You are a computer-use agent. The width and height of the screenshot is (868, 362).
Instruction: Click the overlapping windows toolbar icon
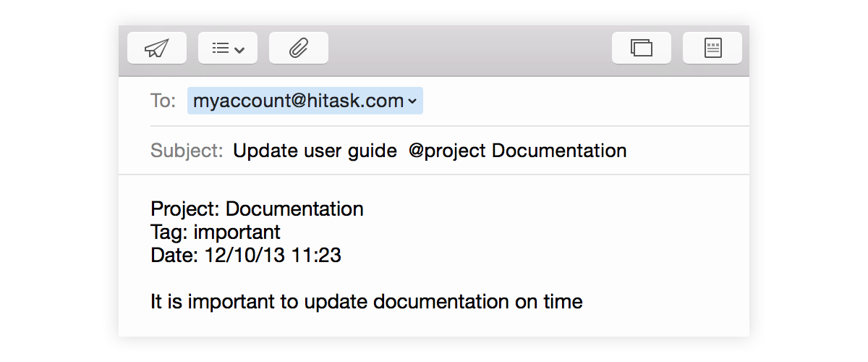coord(641,49)
